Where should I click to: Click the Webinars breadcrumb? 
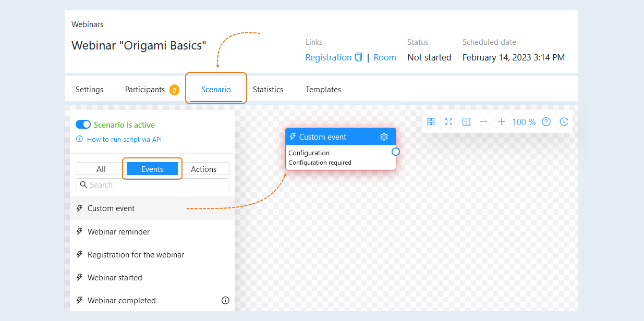(x=88, y=24)
